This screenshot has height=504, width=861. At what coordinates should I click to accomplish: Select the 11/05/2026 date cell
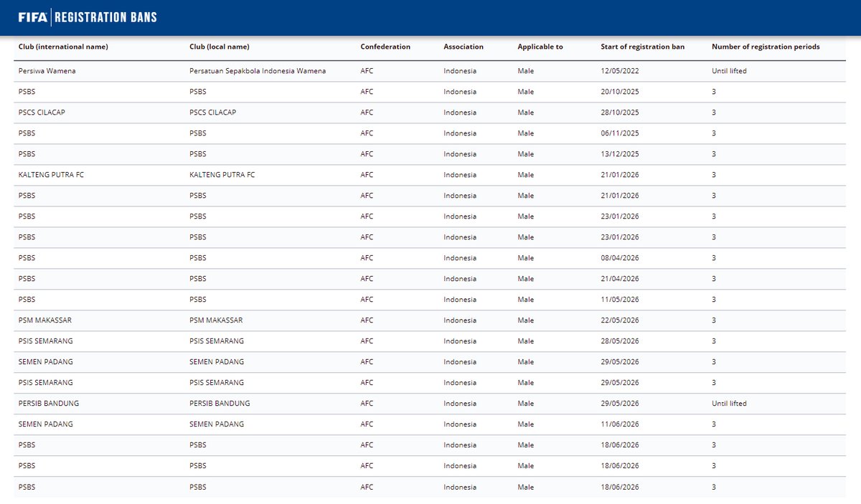620,300
